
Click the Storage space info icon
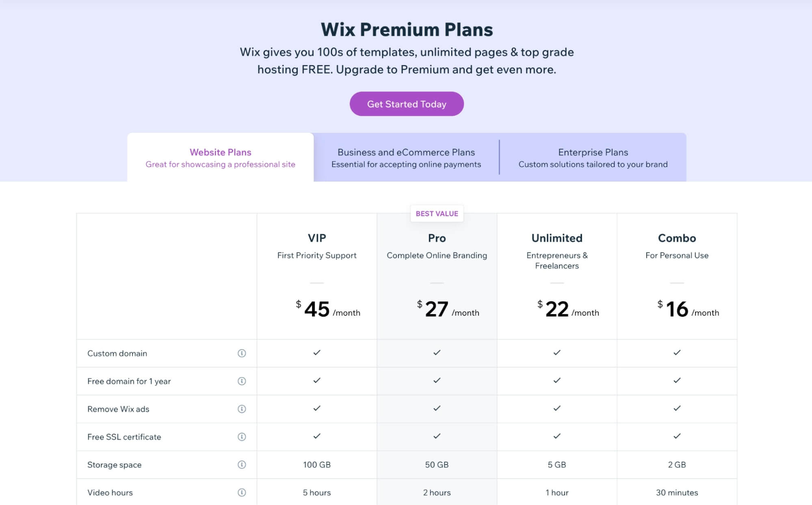pos(242,464)
